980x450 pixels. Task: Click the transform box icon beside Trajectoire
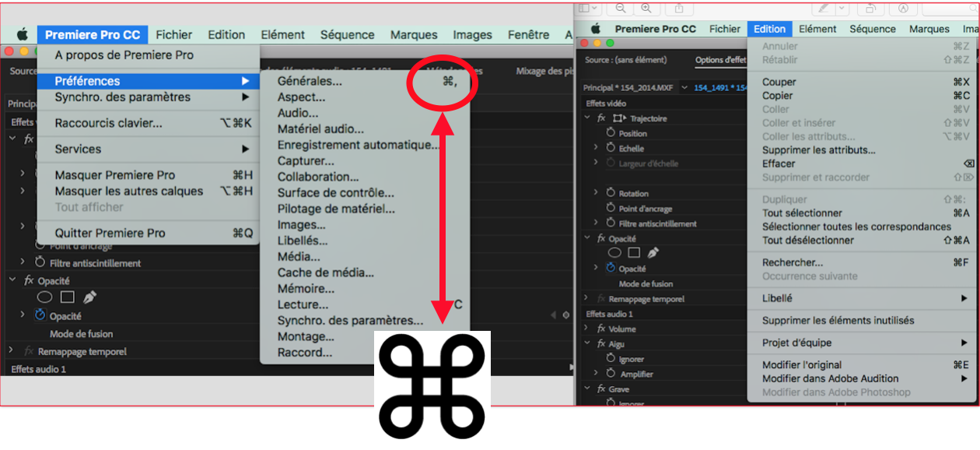click(619, 118)
